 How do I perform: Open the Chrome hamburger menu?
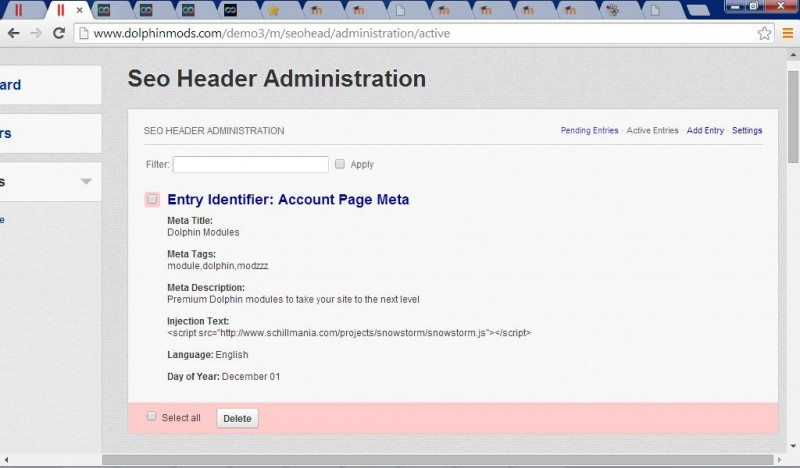click(x=788, y=33)
